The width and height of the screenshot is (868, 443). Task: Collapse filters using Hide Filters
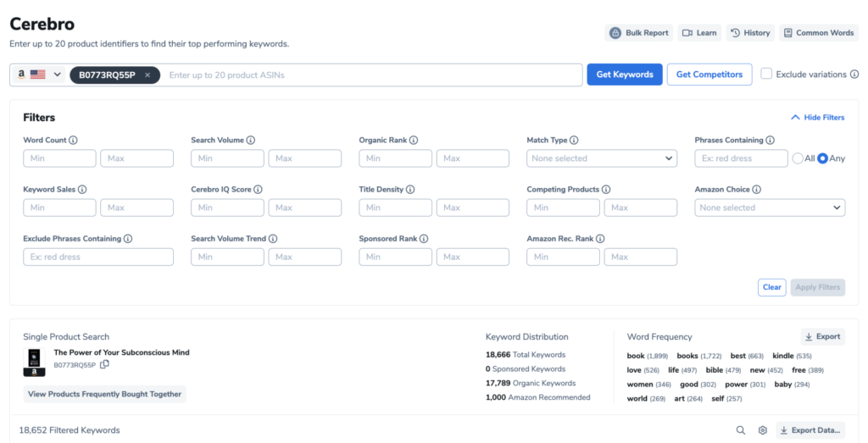point(817,118)
